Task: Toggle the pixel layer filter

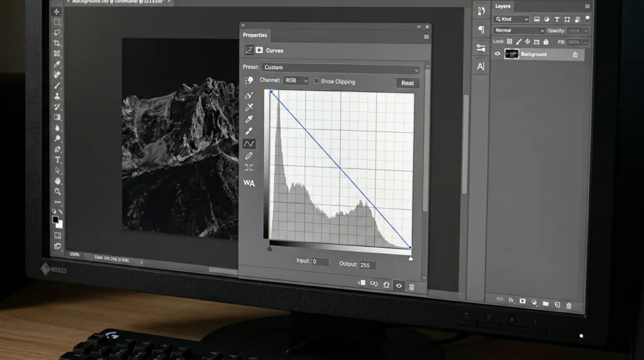Action: click(x=537, y=19)
